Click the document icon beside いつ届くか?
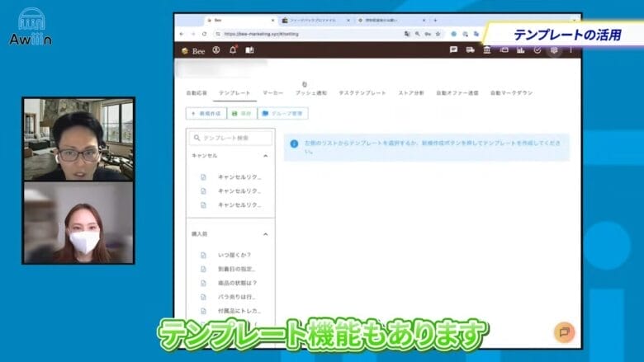This screenshot has height=362, width=644. tap(203, 255)
